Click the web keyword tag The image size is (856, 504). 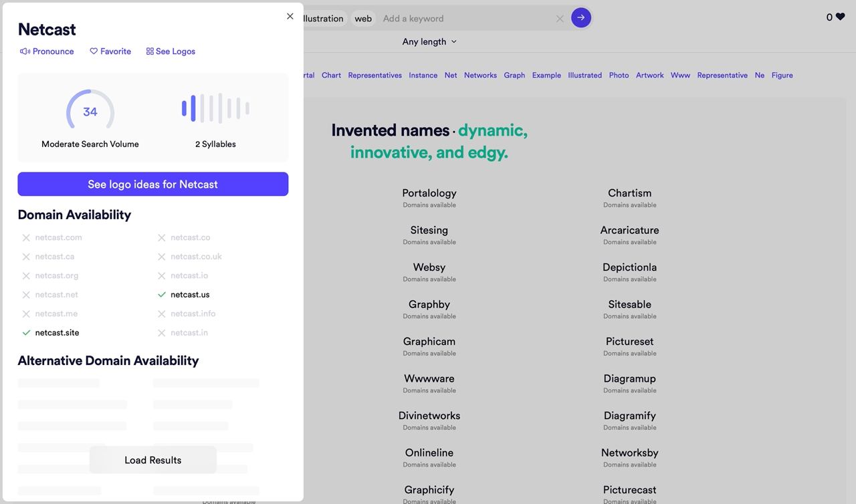[363, 19]
